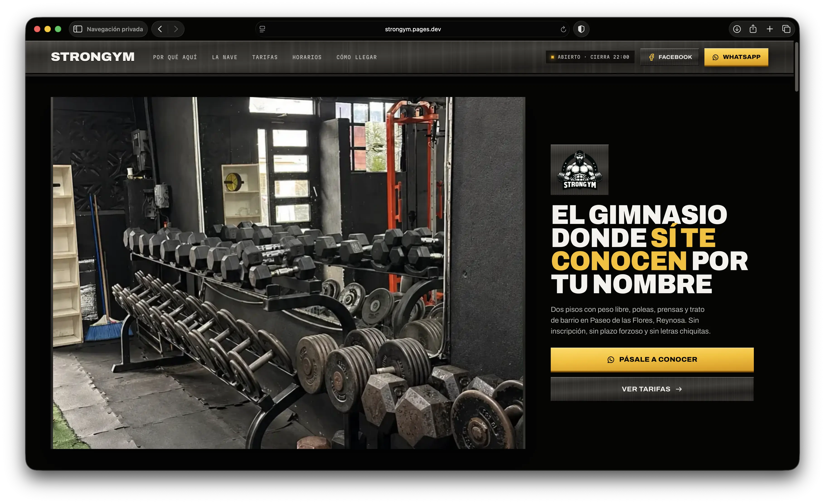Click the Strongym bodybuilder logo badge

coord(580,170)
